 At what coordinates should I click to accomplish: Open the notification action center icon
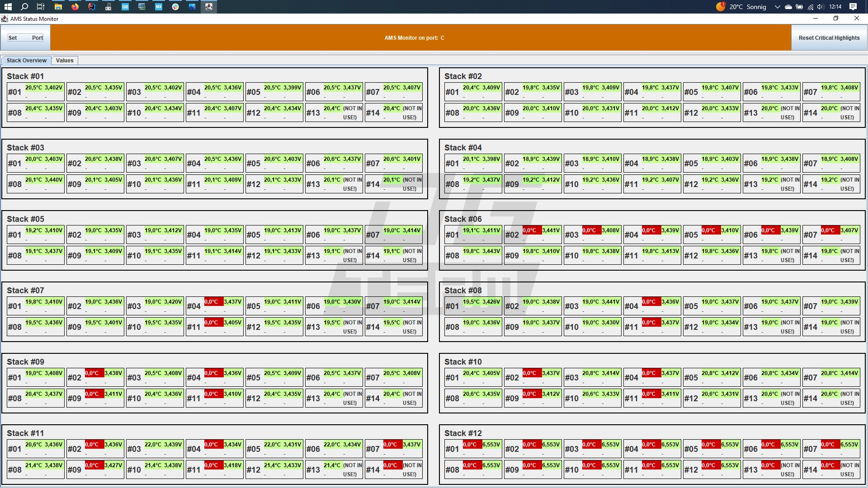(853, 7)
